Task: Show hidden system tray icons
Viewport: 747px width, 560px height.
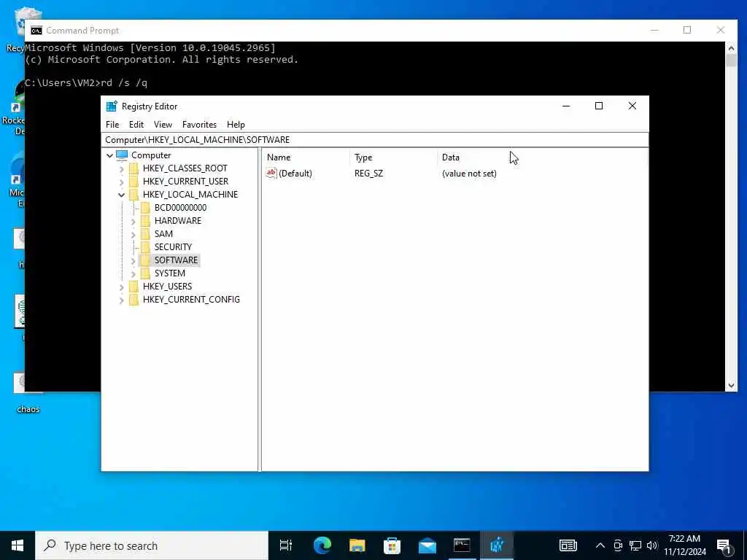Action: tap(600, 545)
